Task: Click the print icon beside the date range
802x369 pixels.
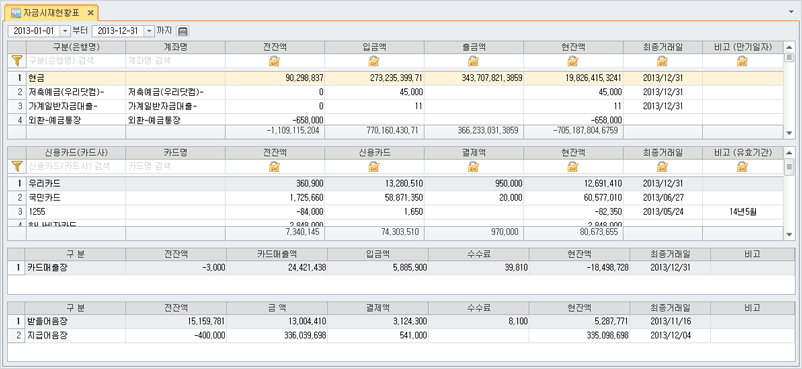Action: (183, 31)
